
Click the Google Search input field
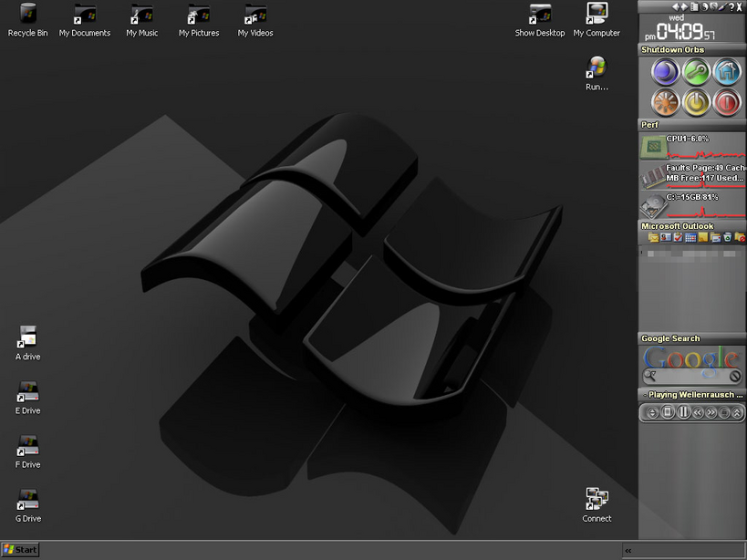(691, 376)
